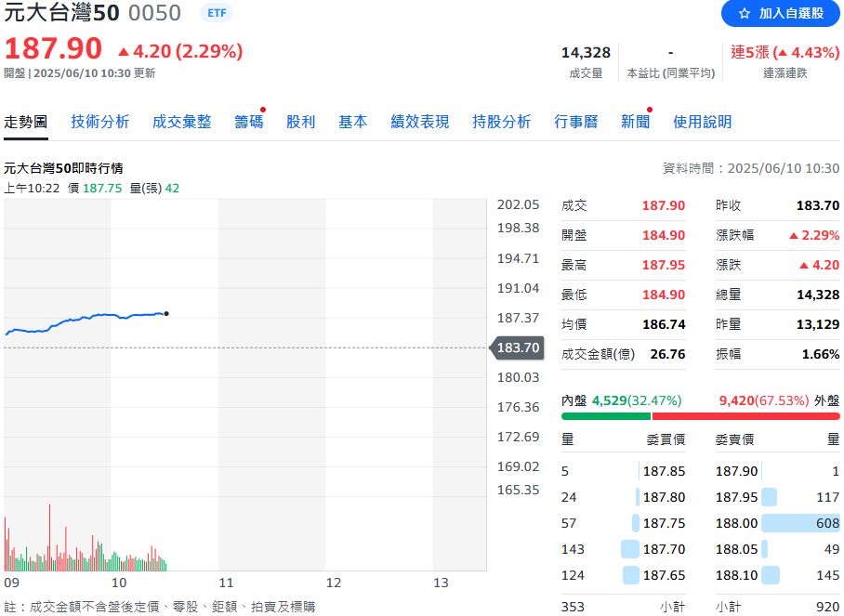Click the green 內盤 ratio bar

tap(605, 416)
